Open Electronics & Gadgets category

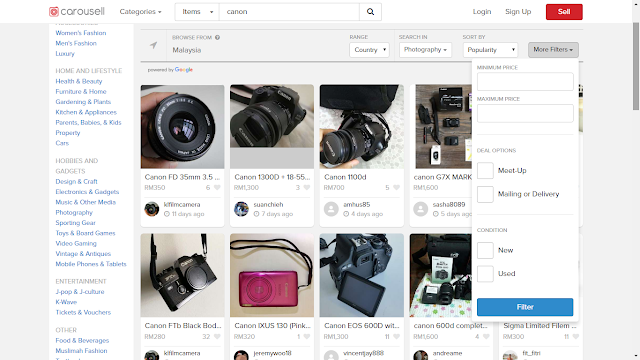click(x=87, y=192)
